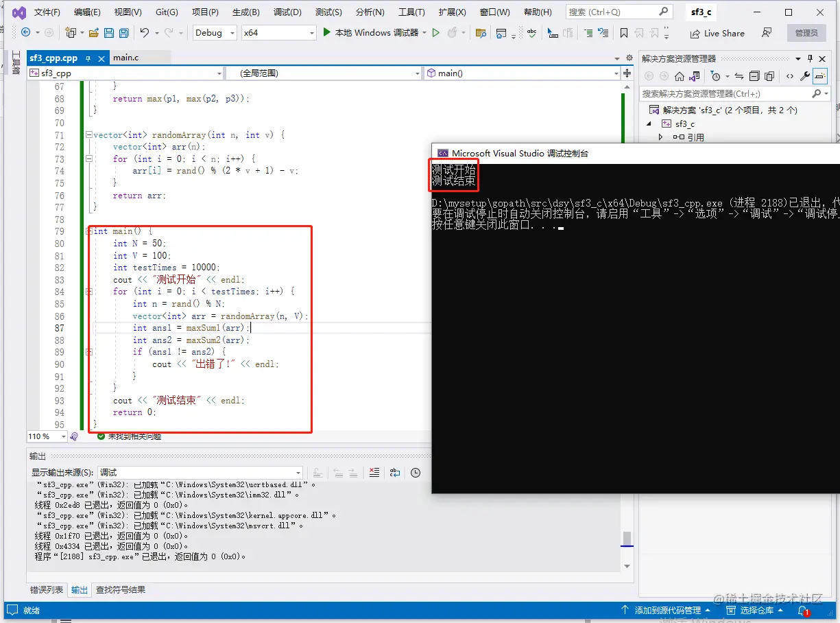This screenshot has height=623, width=840.
Task: Click the new project icon in toolbar
Action: tap(71, 32)
